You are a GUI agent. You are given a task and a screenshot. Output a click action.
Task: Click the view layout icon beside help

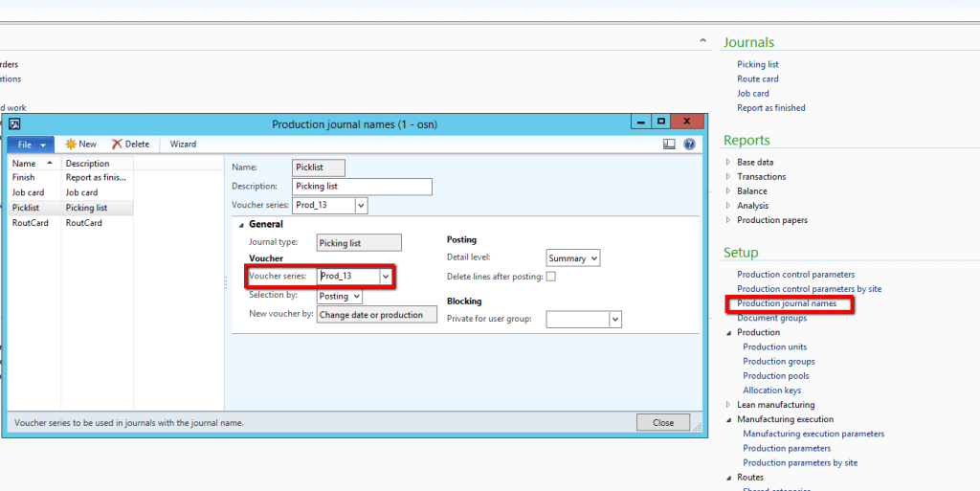(670, 145)
